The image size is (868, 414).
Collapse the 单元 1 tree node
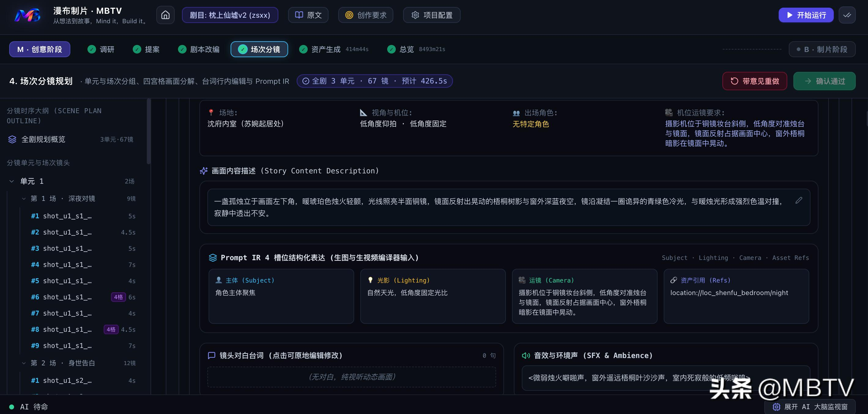tap(11, 181)
